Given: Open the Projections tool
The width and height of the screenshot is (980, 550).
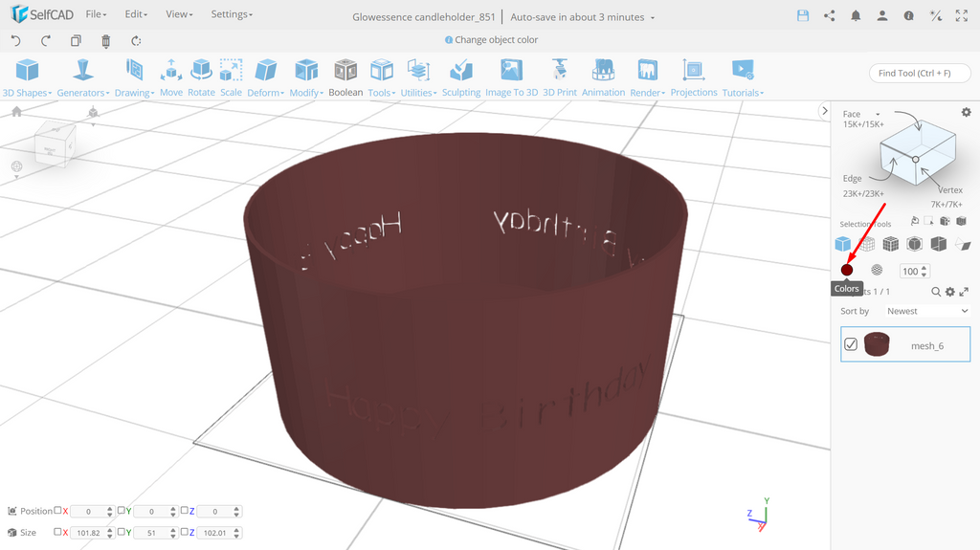Looking at the screenshot, I should click(x=694, y=78).
